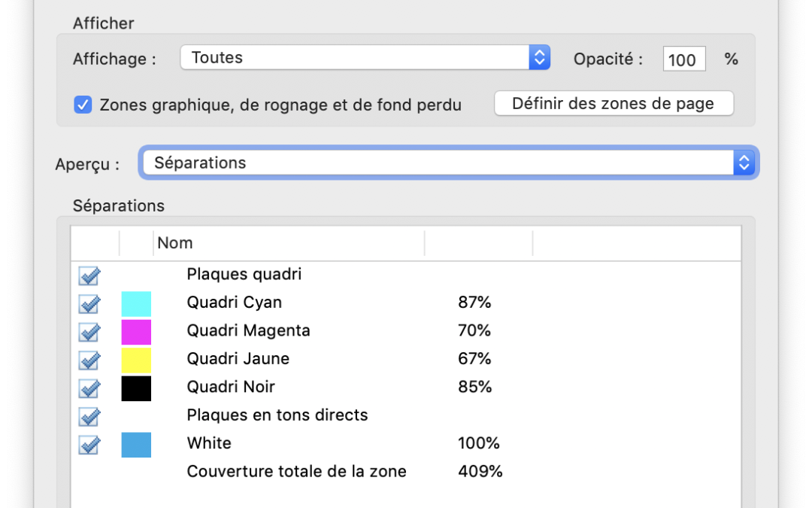Viewport: 812px width, 508px height.
Task: Uncheck the Plaques quadri checkbox
Action: click(89, 275)
